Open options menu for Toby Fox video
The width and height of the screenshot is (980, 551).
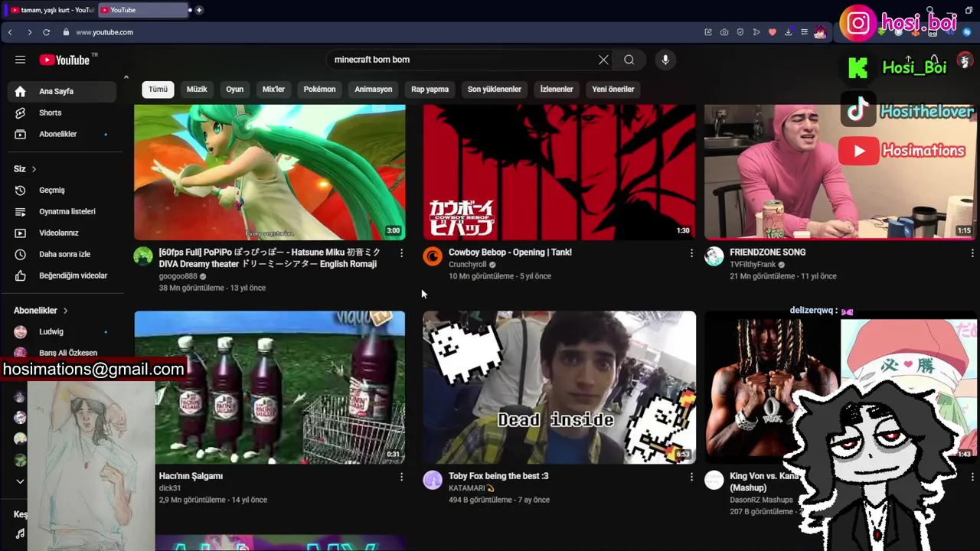tap(691, 477)
